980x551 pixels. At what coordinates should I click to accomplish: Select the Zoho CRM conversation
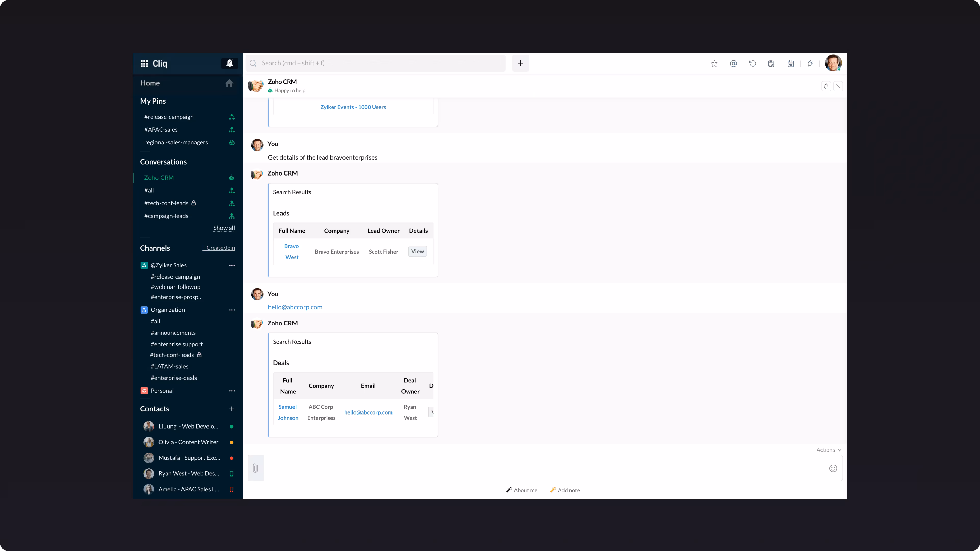[159, 178]
